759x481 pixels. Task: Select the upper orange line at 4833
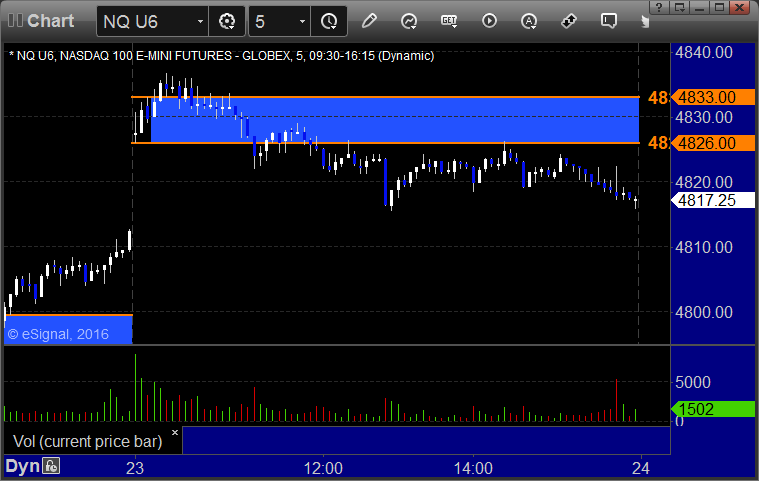(385, 97)
